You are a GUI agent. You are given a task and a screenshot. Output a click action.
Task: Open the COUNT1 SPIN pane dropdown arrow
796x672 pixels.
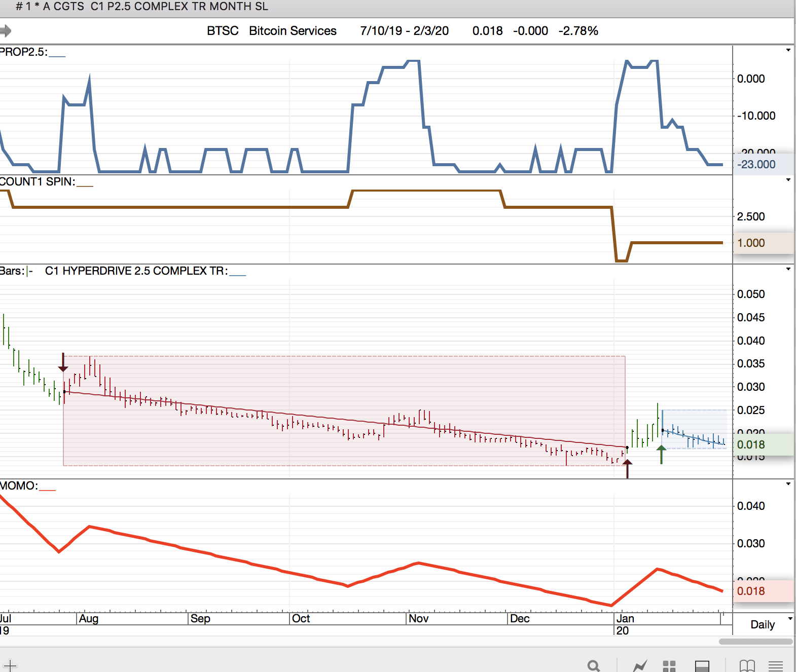click(x=788, y=180)
